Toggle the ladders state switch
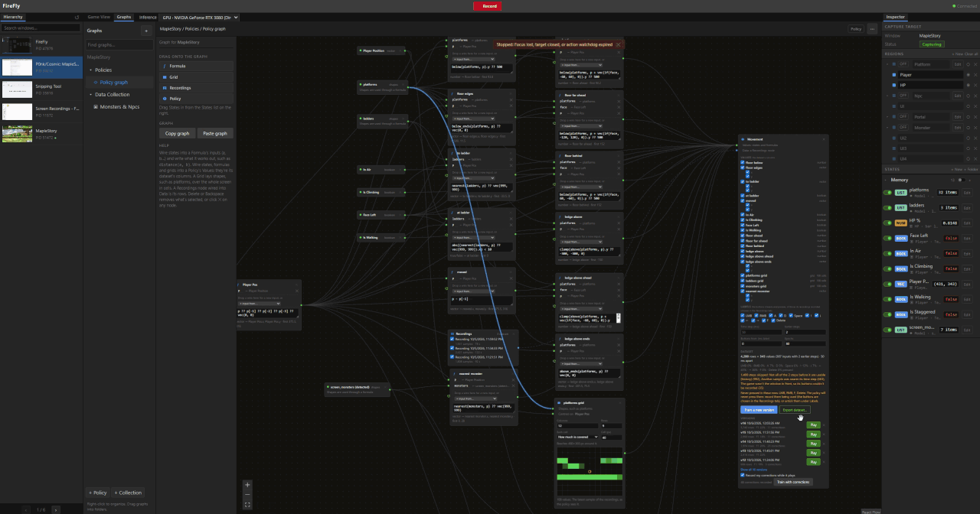Image resolution: width=980 pixels, height=514 pixels. (887, 208)
